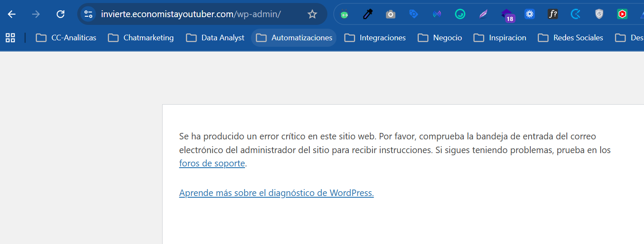
Task: Expand the CC-Analiticas bookmarks folder
Action: click(x=66, y=38)
